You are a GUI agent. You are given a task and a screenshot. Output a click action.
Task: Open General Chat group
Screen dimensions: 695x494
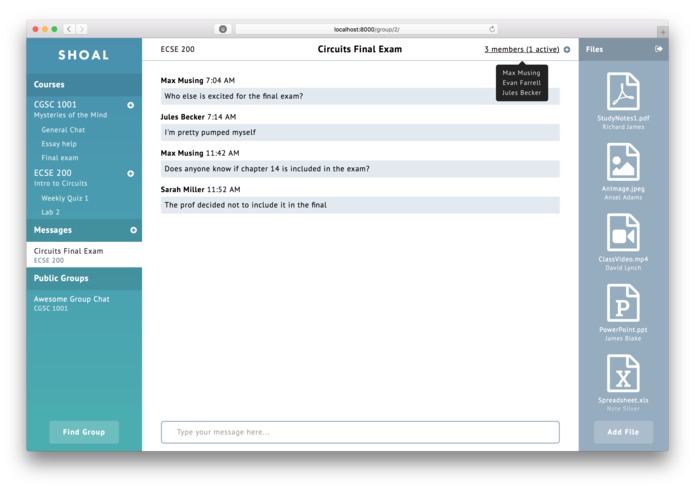click(x=63, y=130)
